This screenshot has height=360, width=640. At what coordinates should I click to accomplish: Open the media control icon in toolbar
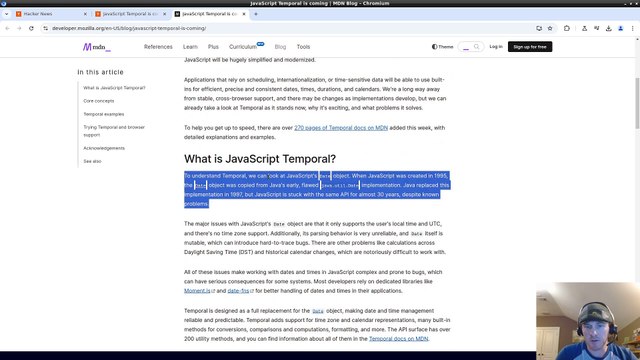[x=596, y=28]
